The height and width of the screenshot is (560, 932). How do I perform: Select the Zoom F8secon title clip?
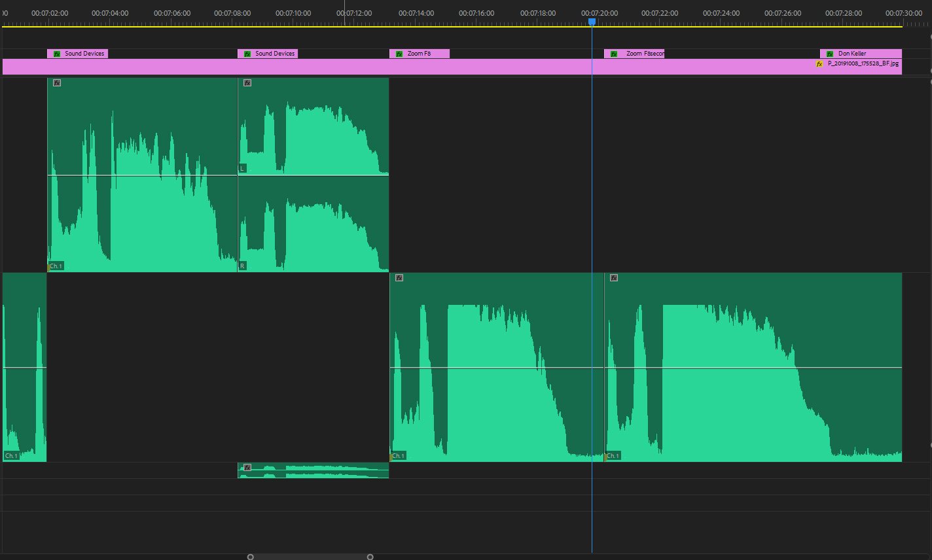[x=634, y=54]
